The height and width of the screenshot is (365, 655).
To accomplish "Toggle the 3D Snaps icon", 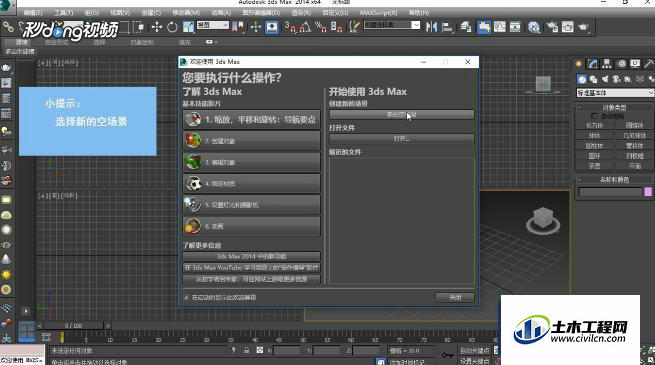I will 290,28.
